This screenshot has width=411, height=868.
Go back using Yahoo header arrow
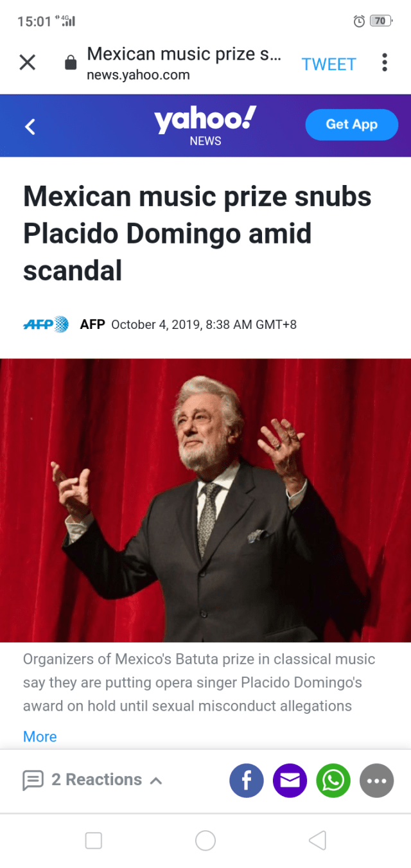pyautogui.click(x=30, y=127)
